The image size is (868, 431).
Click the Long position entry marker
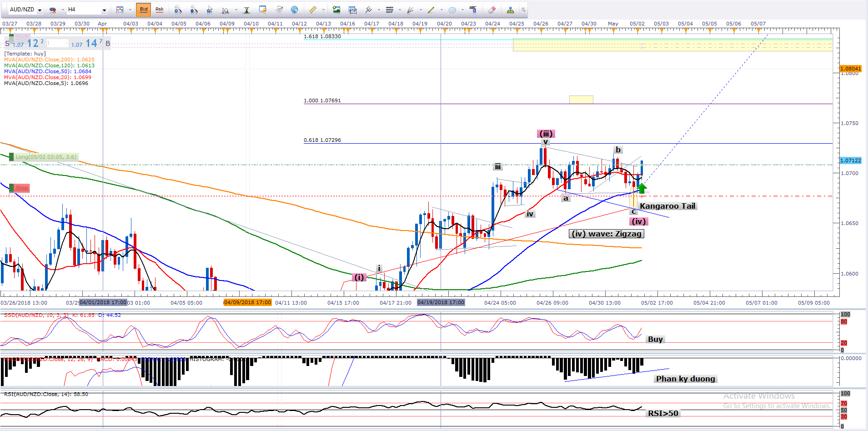click(x=45, y=157)
